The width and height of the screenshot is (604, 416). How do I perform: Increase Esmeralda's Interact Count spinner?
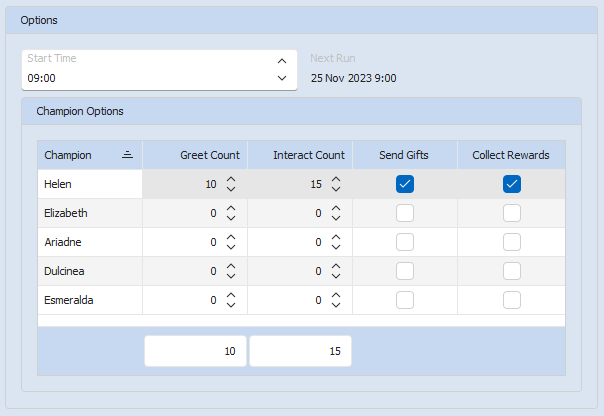pos(336,295)
